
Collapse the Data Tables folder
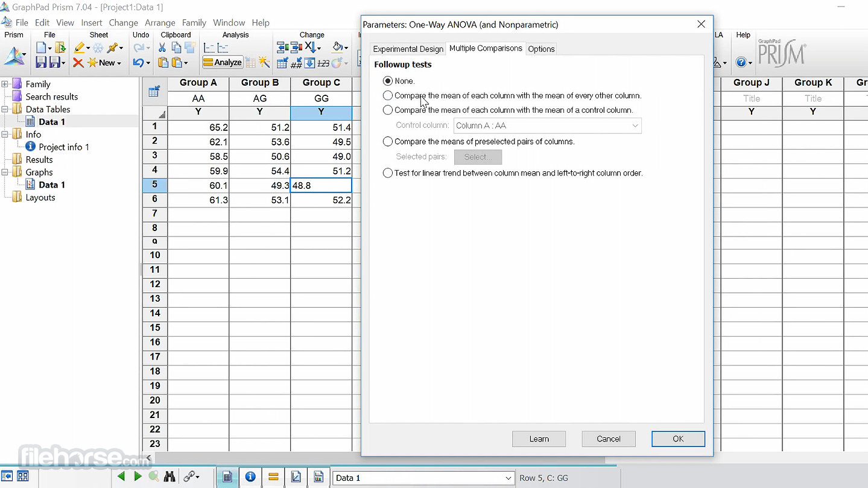(x=5, y=109)
